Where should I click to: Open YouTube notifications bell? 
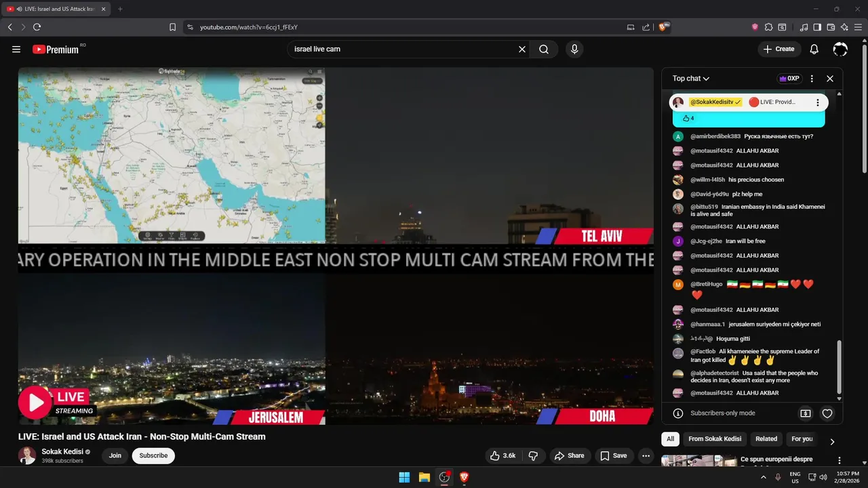click(x=814, y=49)
